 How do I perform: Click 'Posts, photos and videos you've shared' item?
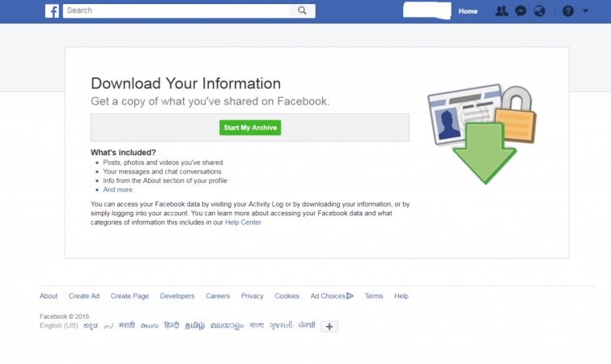tap(163, 163)
